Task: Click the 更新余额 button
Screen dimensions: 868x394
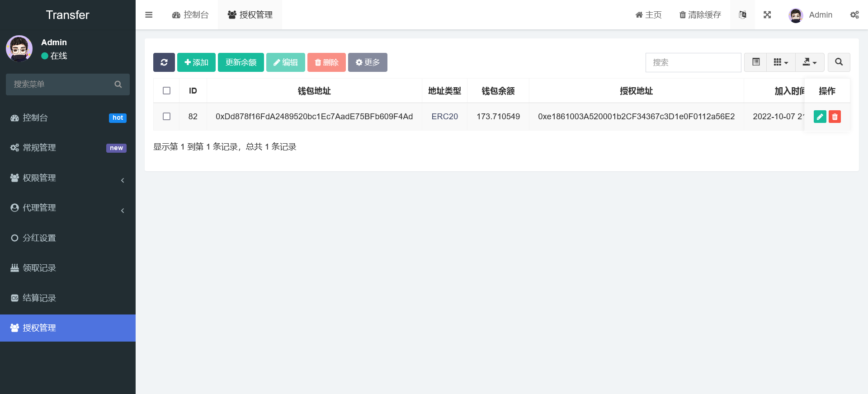Action: (241, 62)
